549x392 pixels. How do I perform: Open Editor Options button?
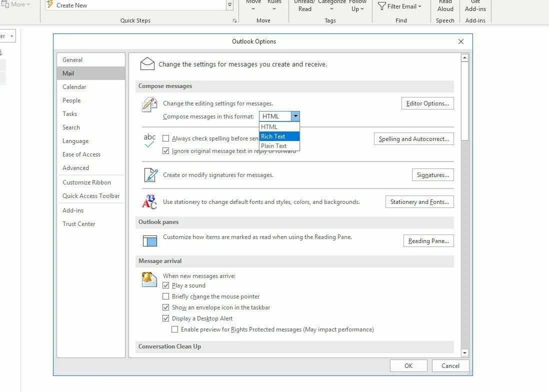pos(427,103)
